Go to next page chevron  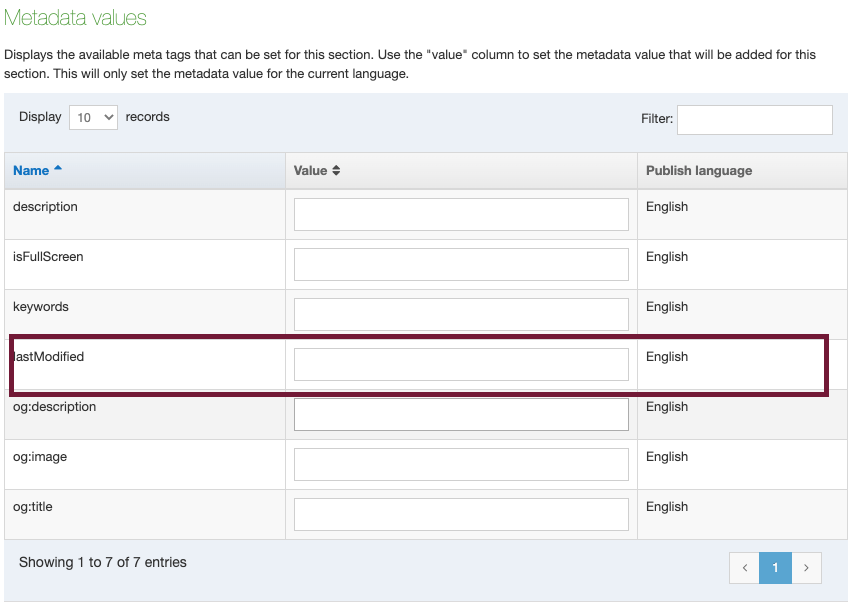tap(806, 568)
